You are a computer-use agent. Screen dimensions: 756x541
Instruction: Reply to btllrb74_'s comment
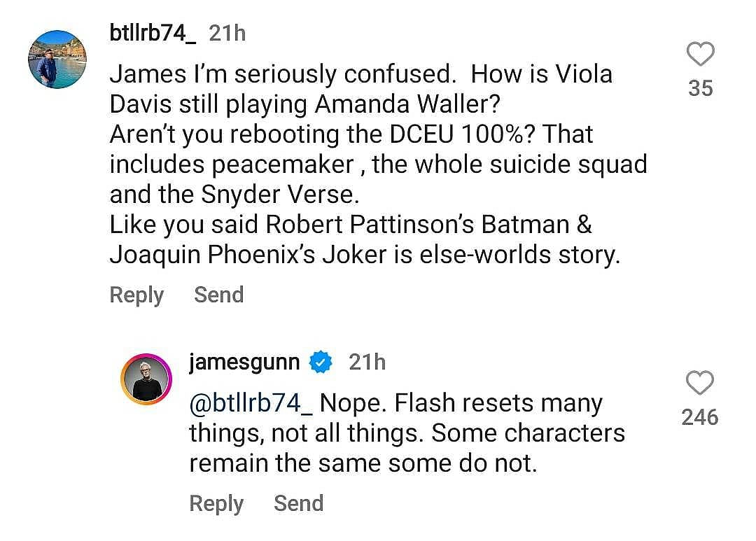(x=136, y=295)
